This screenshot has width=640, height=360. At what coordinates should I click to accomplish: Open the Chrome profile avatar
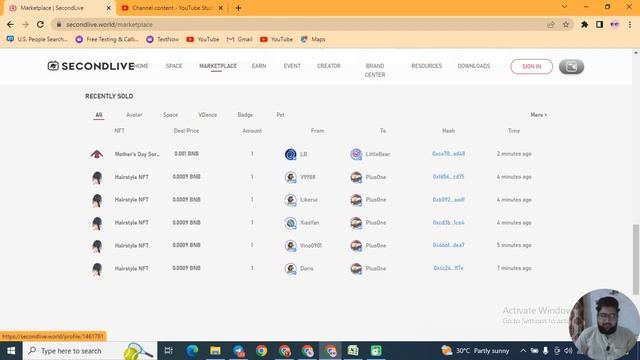coord(614,24)
